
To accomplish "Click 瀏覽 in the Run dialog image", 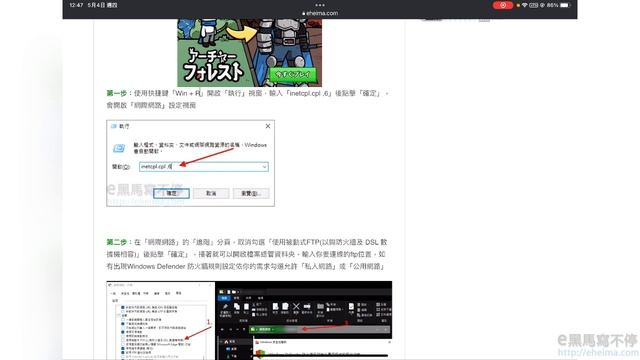I will coord(251,193).
